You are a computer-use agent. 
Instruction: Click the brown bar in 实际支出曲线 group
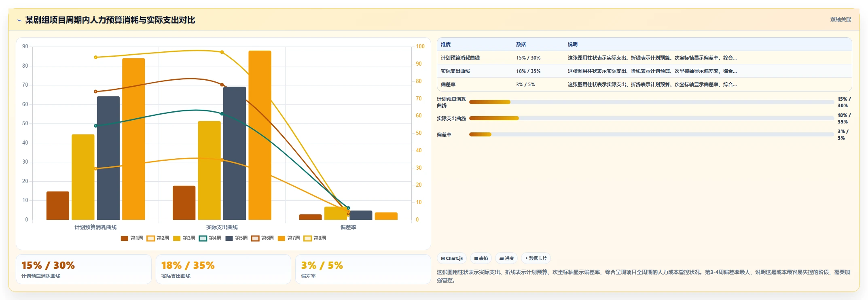point(184,203)
